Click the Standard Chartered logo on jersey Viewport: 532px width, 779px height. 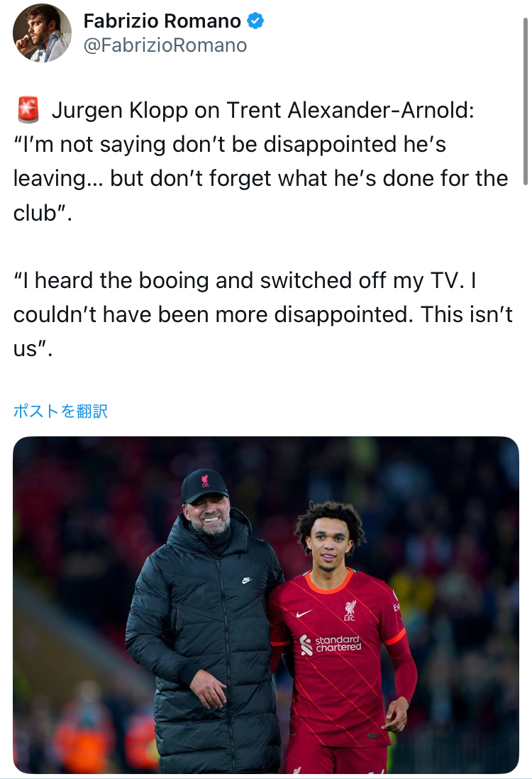click(331, 644)
